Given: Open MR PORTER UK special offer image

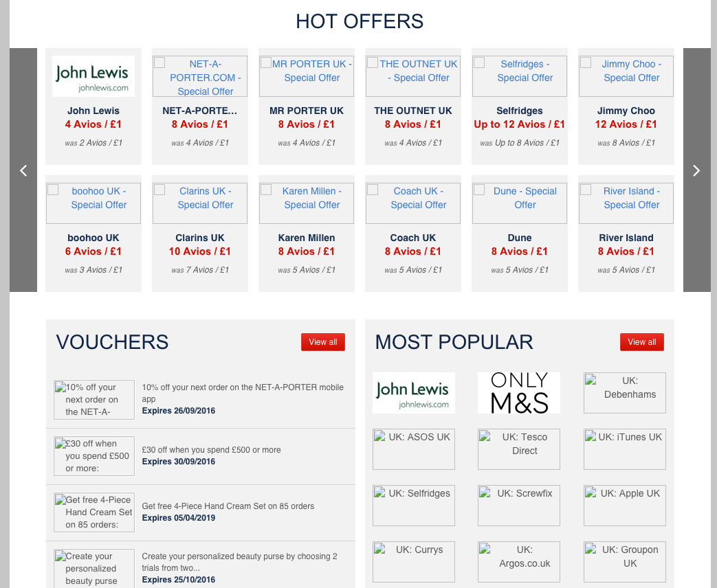Looking at the screenshot, I should [307, 76].
